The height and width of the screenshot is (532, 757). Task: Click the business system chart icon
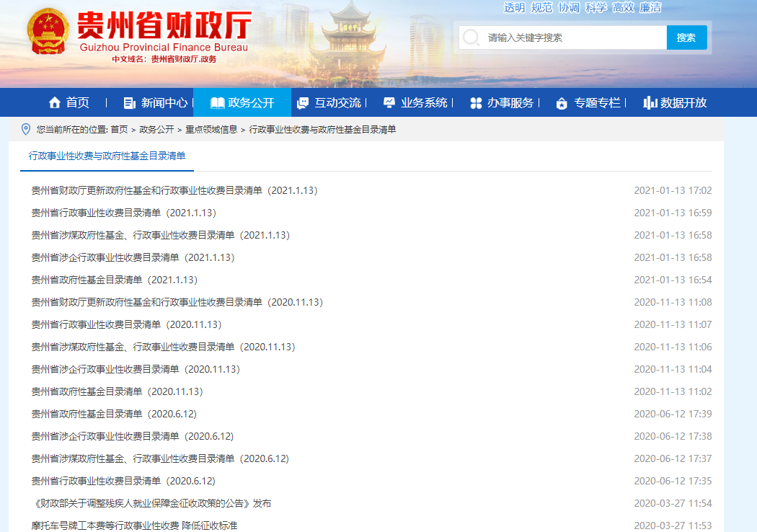[389, 103]
